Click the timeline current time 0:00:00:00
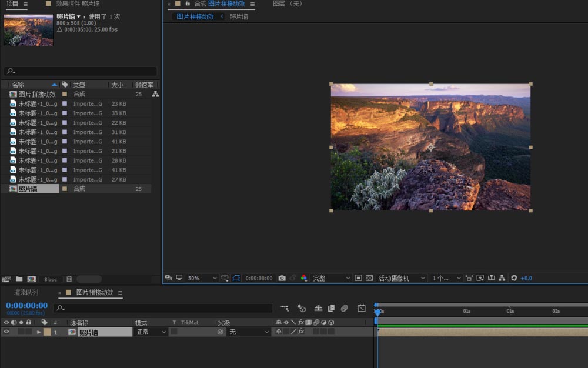The image size is (588, 368). pos(26,306)
